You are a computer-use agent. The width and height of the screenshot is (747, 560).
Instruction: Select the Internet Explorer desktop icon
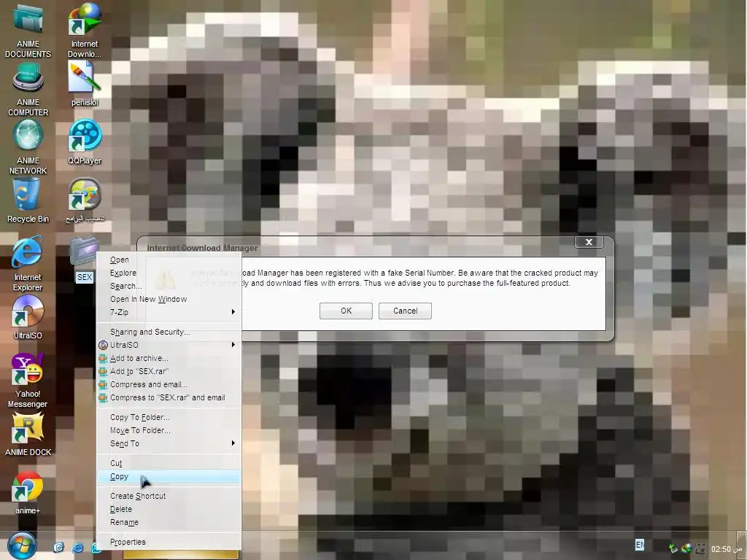(x=28, y=263)
